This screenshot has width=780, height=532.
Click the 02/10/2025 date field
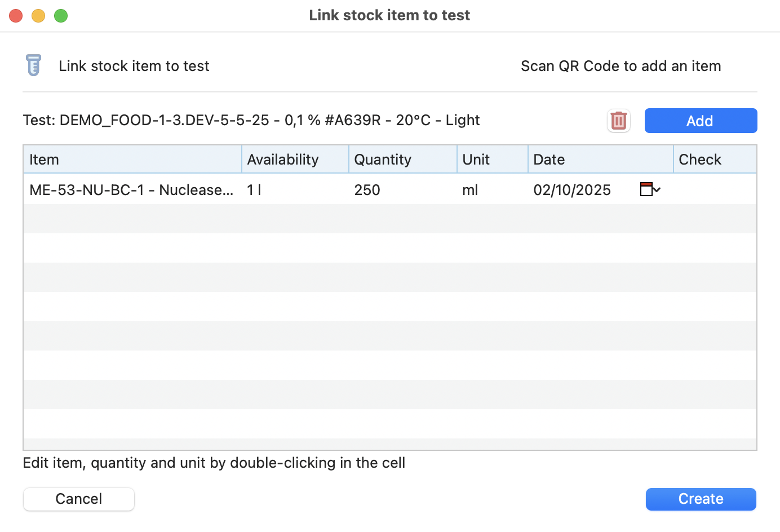(572, 190)
